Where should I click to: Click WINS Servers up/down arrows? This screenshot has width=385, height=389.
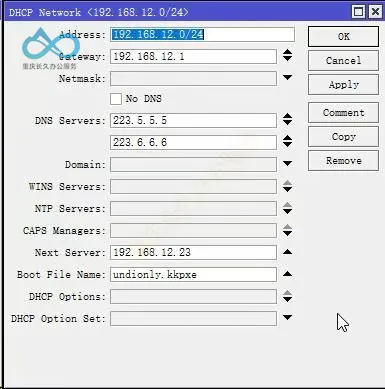[x=287, y=186]
